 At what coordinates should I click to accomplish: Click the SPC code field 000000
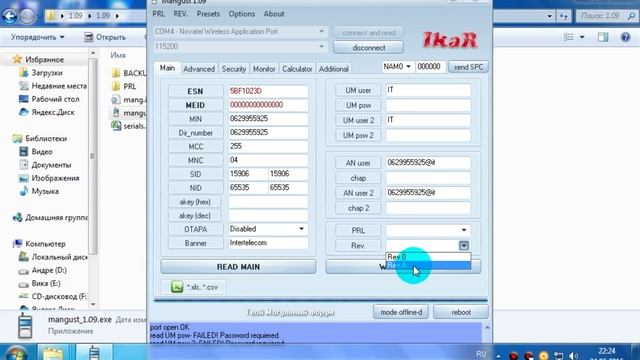pyautogui.click(x=430, y=67)
